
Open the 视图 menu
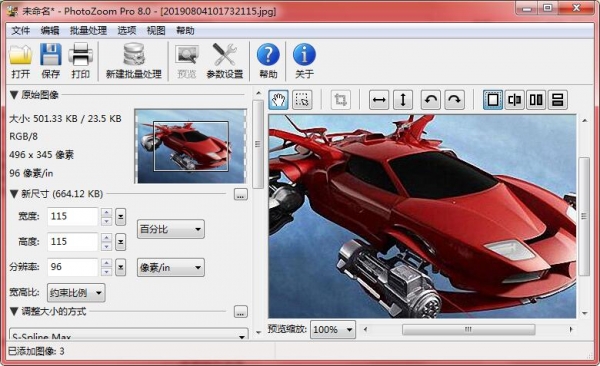click(156, 31)
